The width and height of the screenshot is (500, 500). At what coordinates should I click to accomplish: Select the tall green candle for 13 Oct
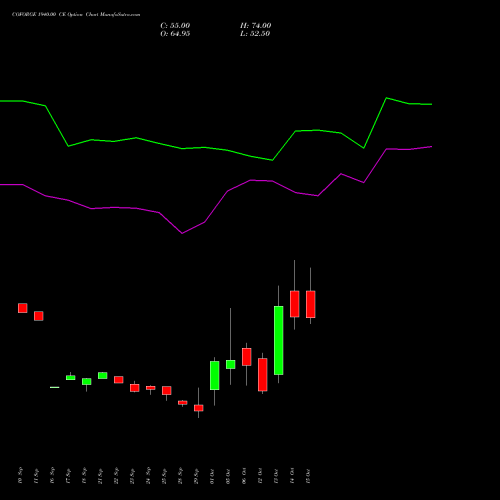click(279, 340)
